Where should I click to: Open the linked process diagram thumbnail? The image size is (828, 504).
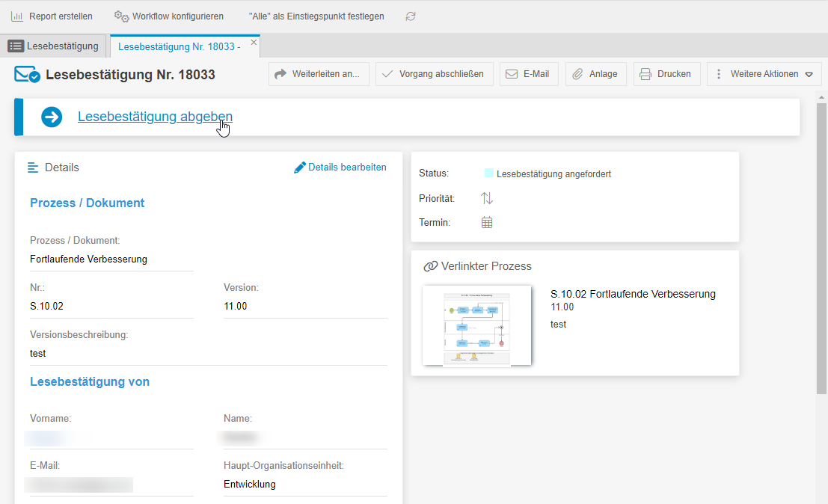click(476, 325)
